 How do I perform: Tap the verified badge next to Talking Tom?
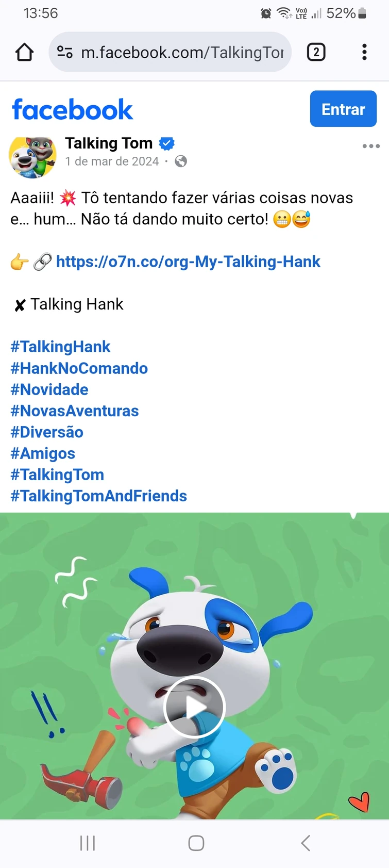click(166, 143)
